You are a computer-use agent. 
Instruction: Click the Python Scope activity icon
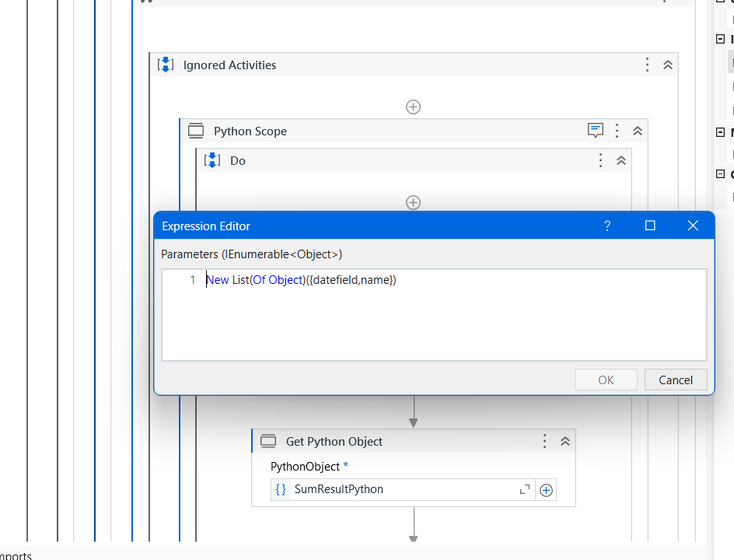tap(195, 131)
